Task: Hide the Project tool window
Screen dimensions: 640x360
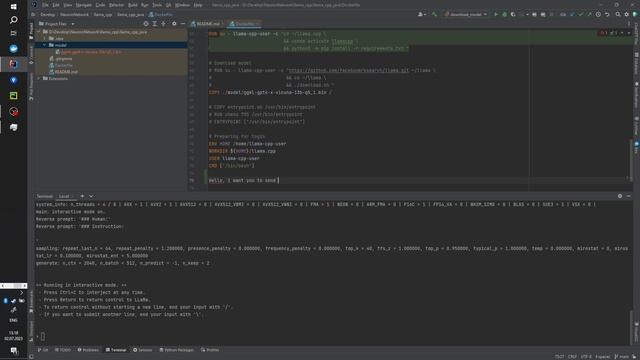Action: point(183,24)
